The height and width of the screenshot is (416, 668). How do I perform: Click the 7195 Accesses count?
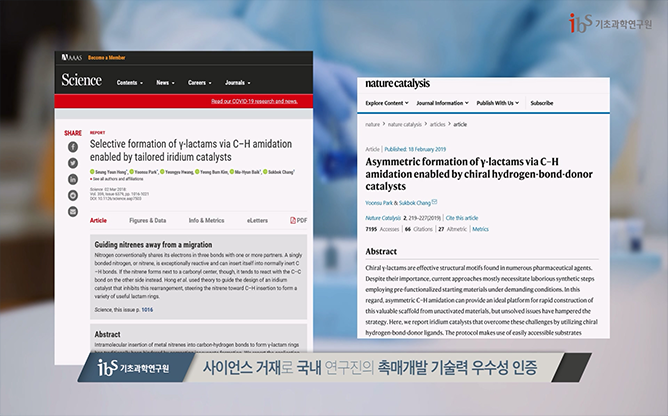(x=382, y=229)
